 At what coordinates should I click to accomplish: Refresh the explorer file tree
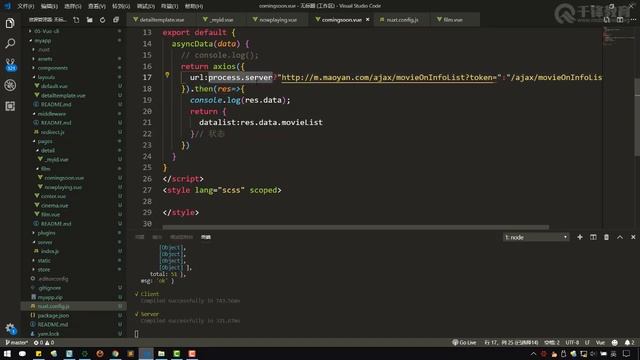(102, 20)
